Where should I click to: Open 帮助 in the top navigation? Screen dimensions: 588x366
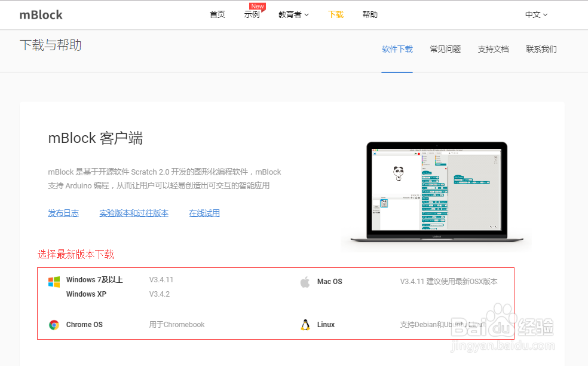(x=370, y=14)
